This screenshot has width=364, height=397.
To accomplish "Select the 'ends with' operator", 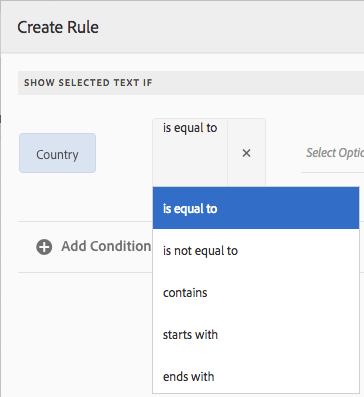I will click(256, 376).
